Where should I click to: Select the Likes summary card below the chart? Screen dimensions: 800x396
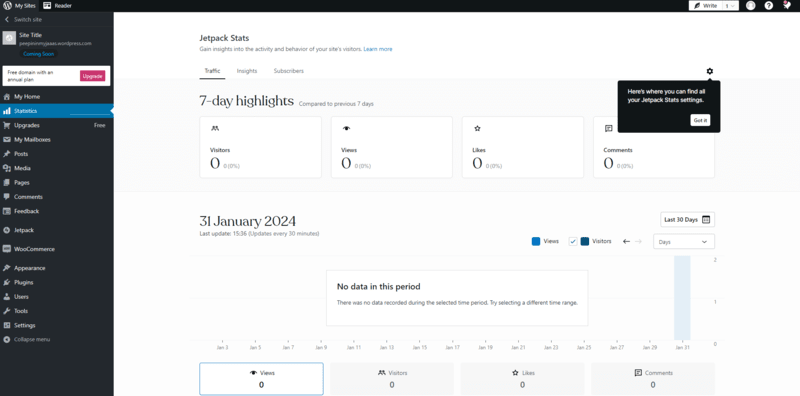[x=522, y=379]
